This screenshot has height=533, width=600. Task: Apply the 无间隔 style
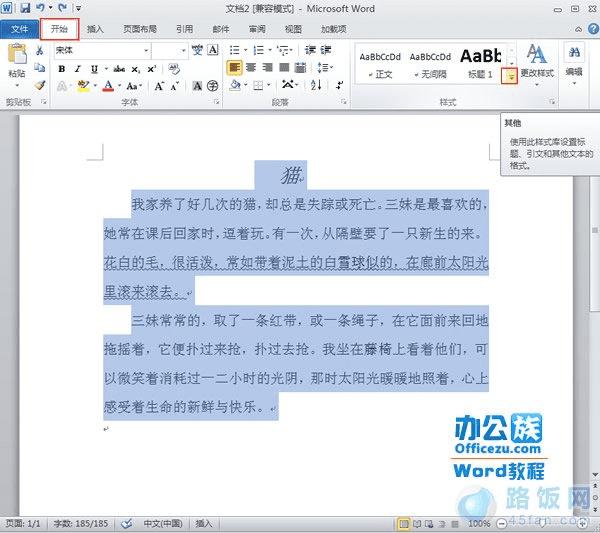(430, 64)
